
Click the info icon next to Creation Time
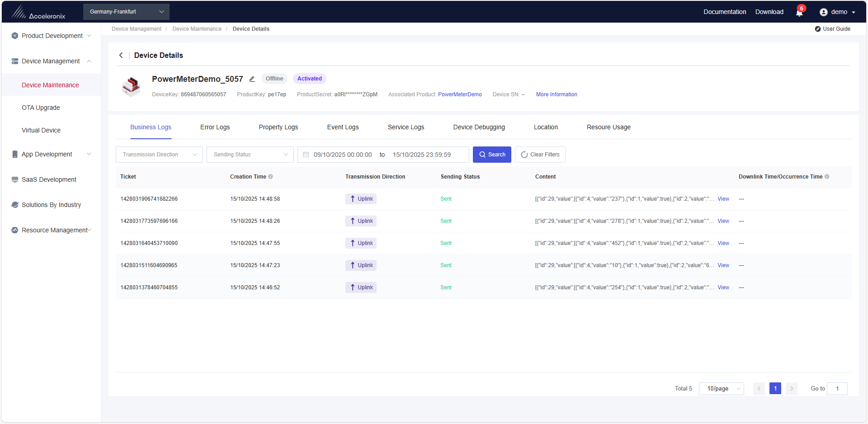tap(271, 177)
